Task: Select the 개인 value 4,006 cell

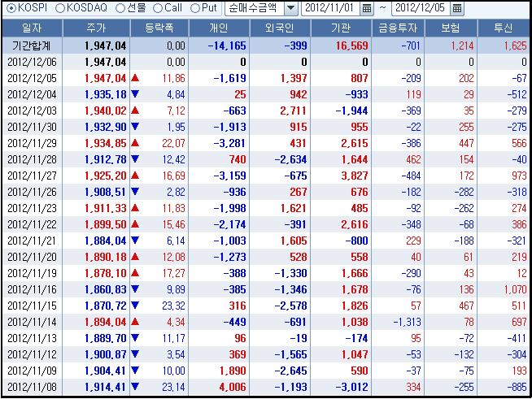Action: tap(233, 387)
